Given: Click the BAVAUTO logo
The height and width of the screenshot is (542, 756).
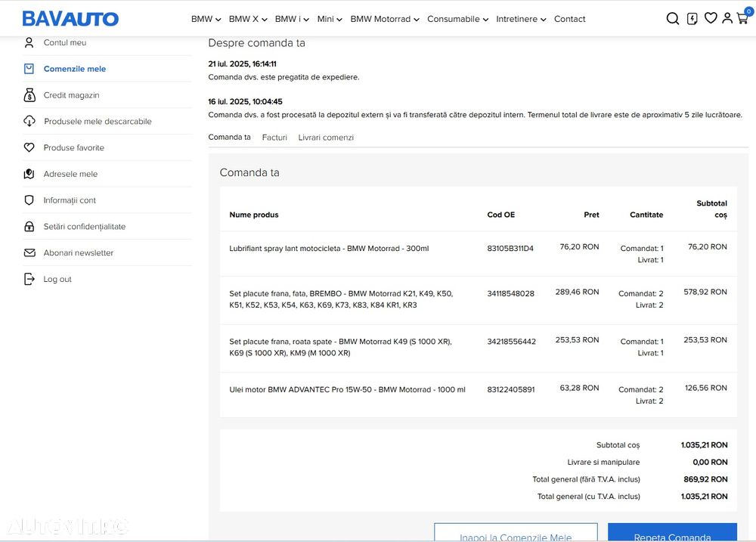Looking at the screenshot, I should (x=70, y=19).
